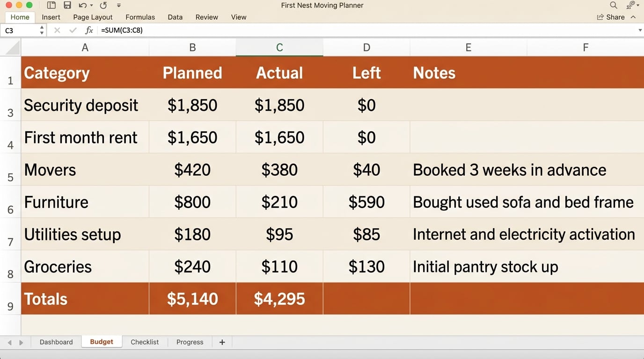Switch to the Checklist sheet tab
This screenshot has height=359, width=644.
pos(145,342)
